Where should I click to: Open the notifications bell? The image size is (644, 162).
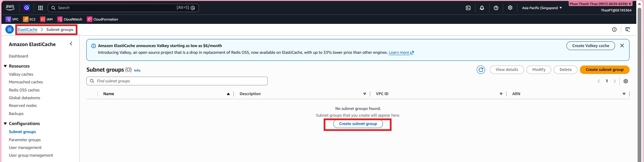click(482, 8)
